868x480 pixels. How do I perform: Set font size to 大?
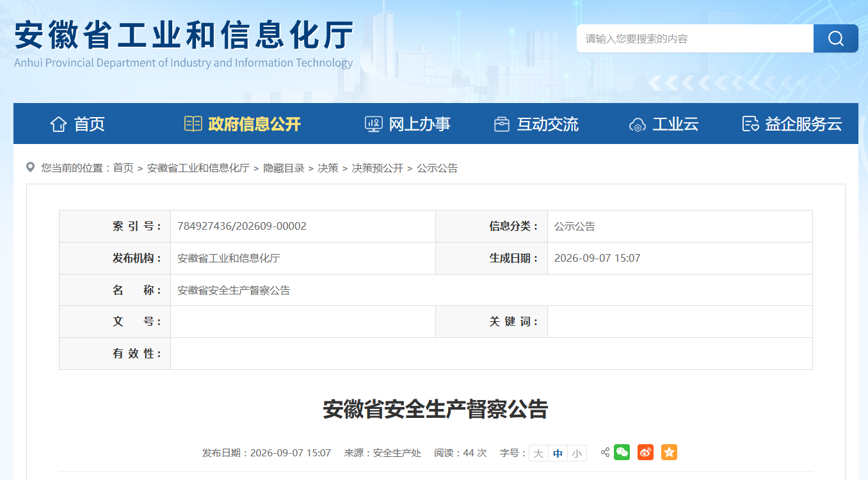538,453
